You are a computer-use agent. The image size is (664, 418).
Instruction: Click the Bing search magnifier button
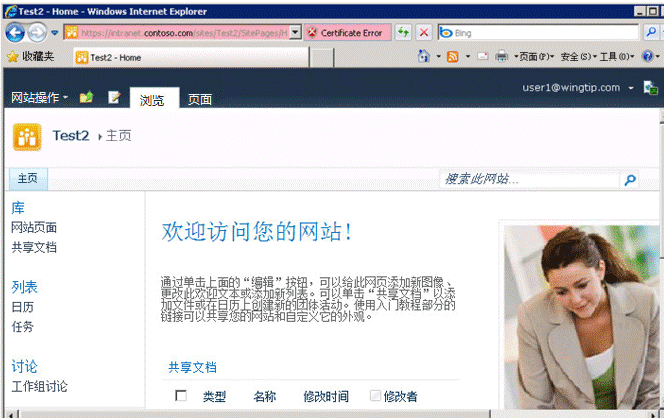pyautogui.click(x=651, y=32)
